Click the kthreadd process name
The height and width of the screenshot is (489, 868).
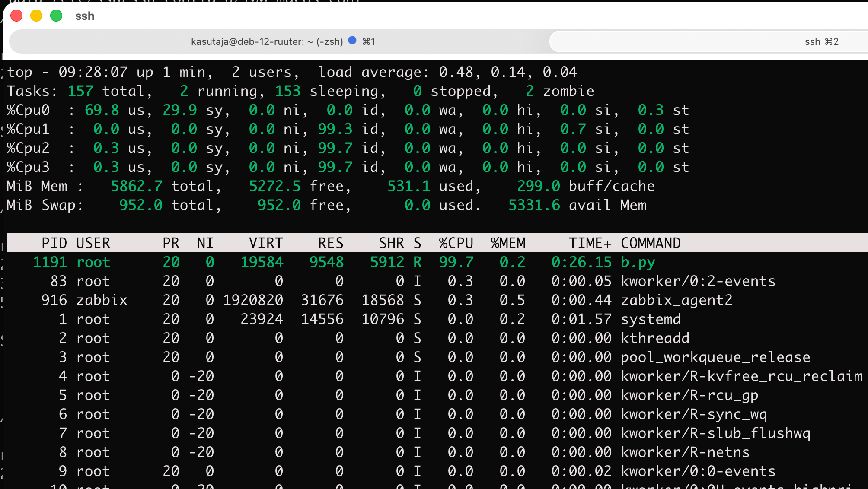pos(655,338)
